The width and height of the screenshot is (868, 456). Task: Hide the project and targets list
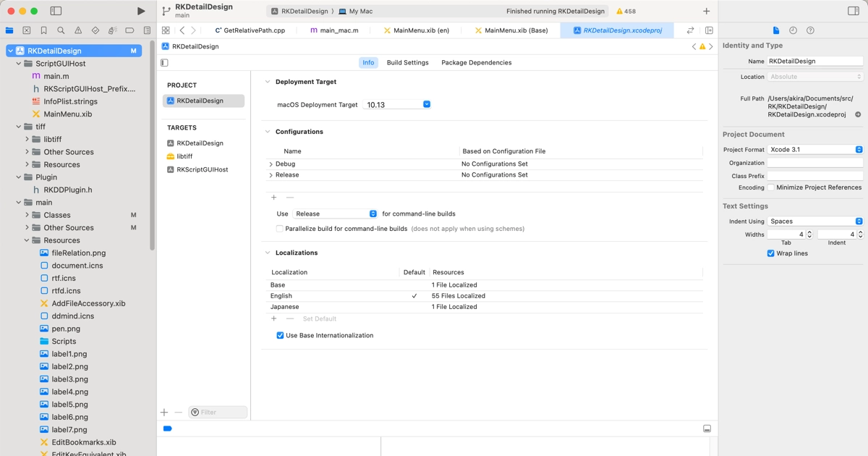pos(164,63)
